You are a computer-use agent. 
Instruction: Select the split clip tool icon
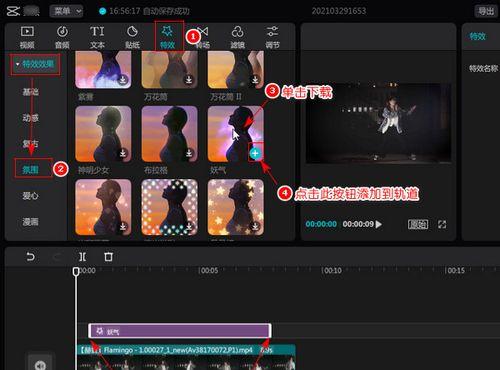82,257
